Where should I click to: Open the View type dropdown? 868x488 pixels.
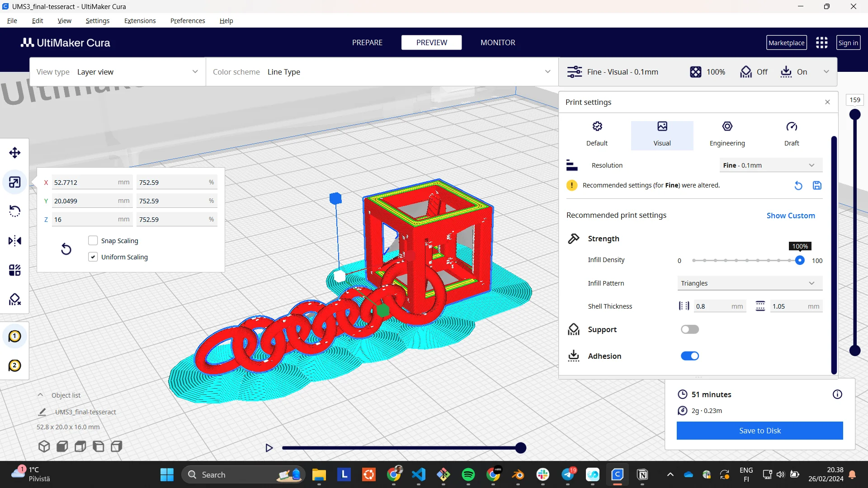(x=118, y=72)
